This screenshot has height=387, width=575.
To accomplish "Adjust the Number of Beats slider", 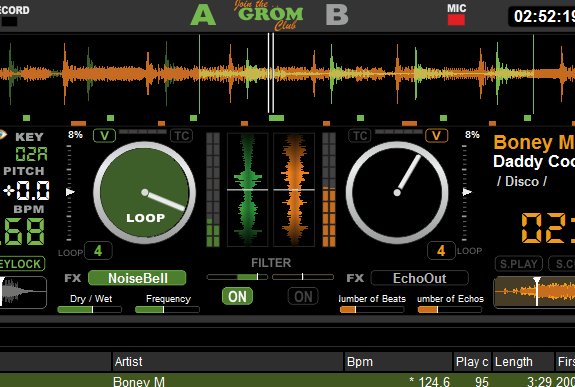I will click(x=372, y=310).
